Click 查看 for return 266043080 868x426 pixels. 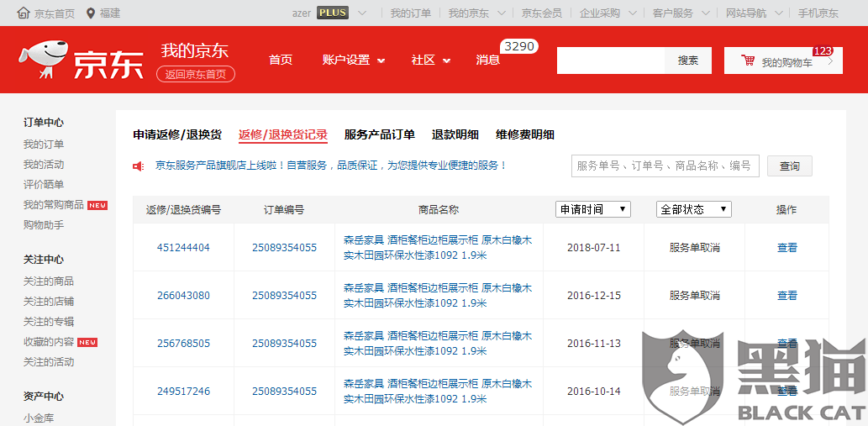click(x=786, y=296)
